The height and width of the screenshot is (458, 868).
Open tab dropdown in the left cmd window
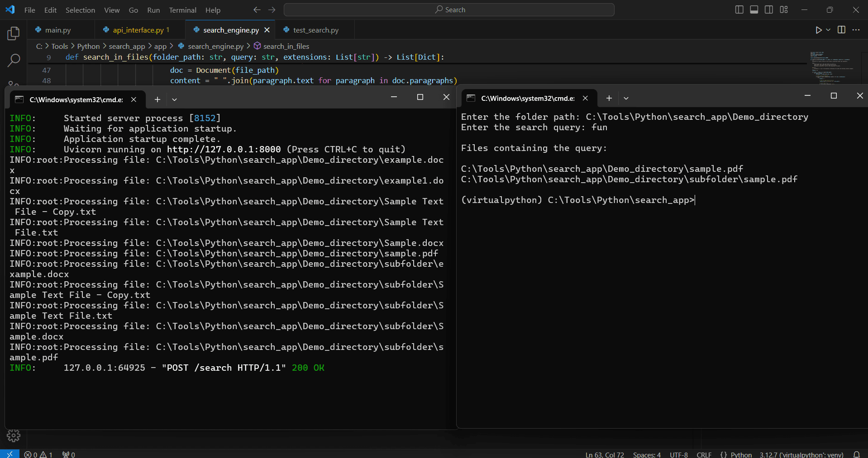(174, 99)
